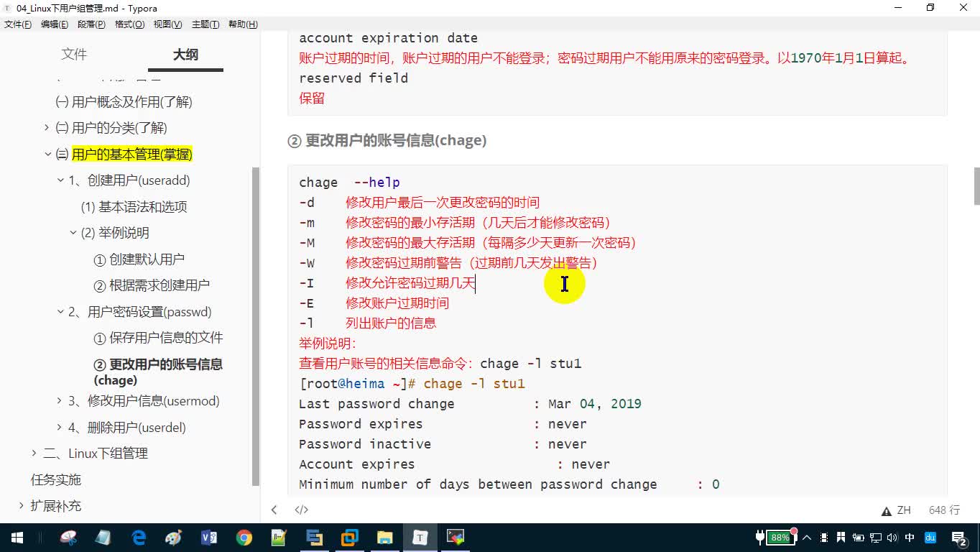Expand 二、Linux下组管理 node
This screenshot has height=552, width=980.
(x=34, y=454)
